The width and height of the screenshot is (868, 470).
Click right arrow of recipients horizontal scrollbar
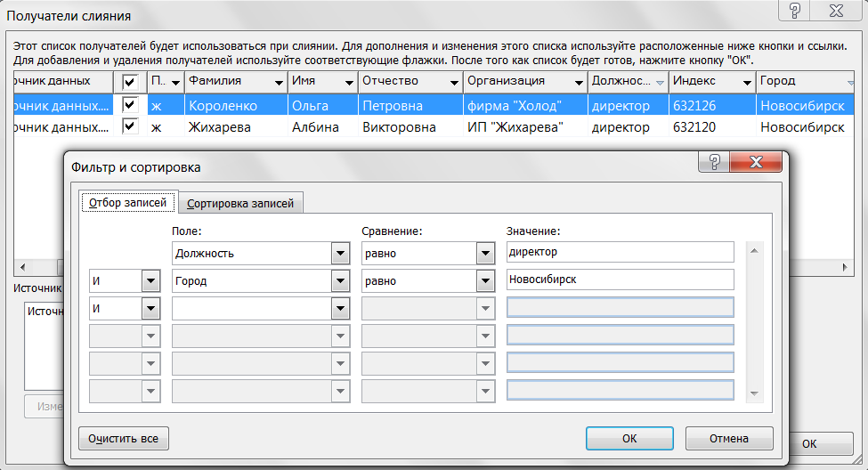(x=846, y=267)
